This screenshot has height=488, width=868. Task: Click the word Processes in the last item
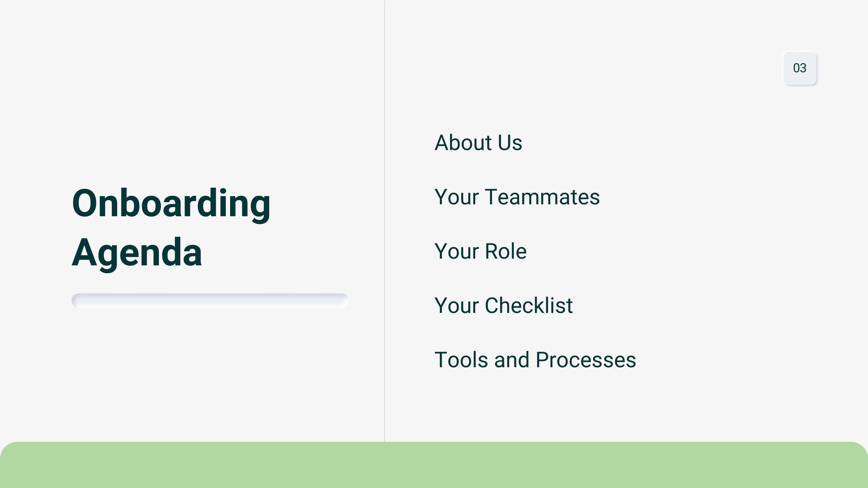coord(586,360)
